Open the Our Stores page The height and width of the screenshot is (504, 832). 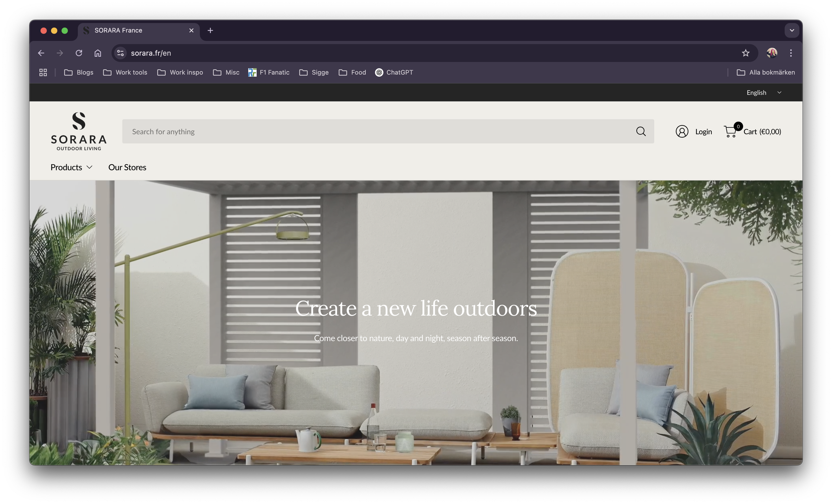pos(127,167)
